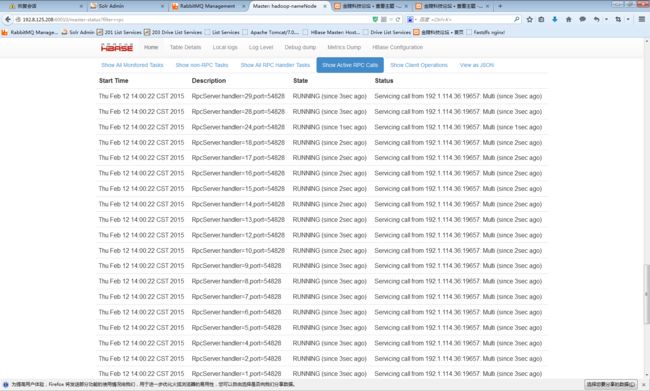Select Show All Monitored Tasks
The image size is (650, 391).
pyautogui.click(x=132, y=65)
